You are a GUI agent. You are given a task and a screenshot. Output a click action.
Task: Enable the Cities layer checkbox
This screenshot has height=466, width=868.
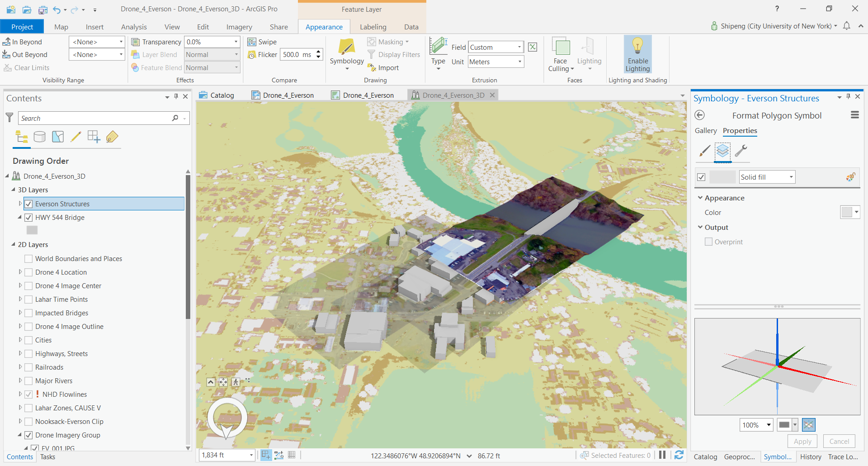point(28,340)
